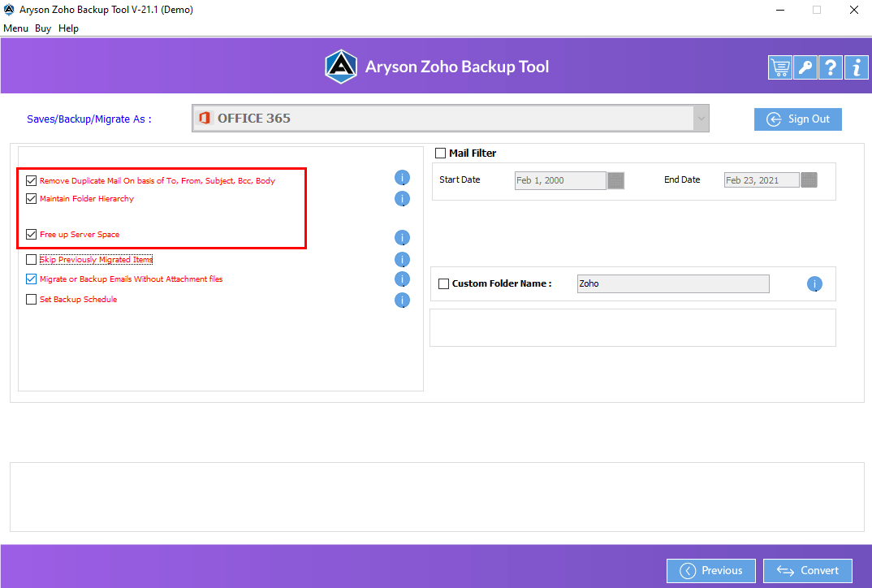Open the question mark help icon
Viewport: 872px width, 588px height.
[831, 68]
